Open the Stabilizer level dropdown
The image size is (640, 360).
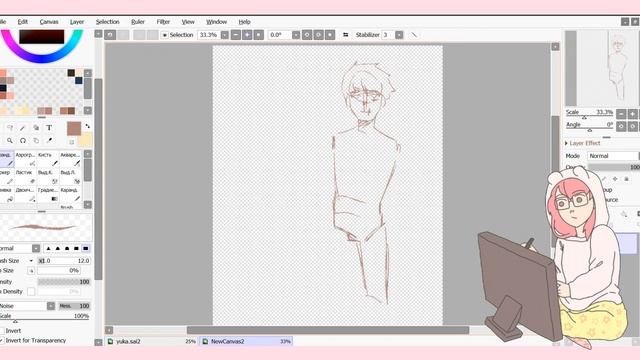click(399, 35)
